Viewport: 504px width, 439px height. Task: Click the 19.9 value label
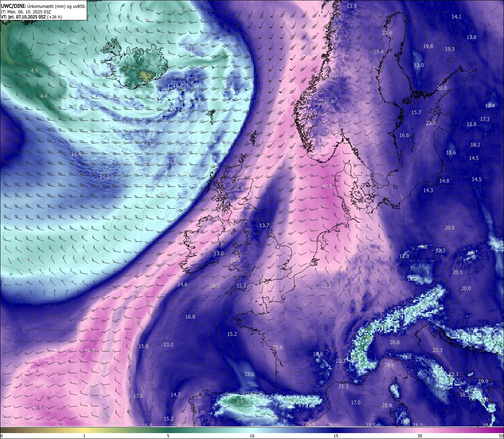point(483,381)
